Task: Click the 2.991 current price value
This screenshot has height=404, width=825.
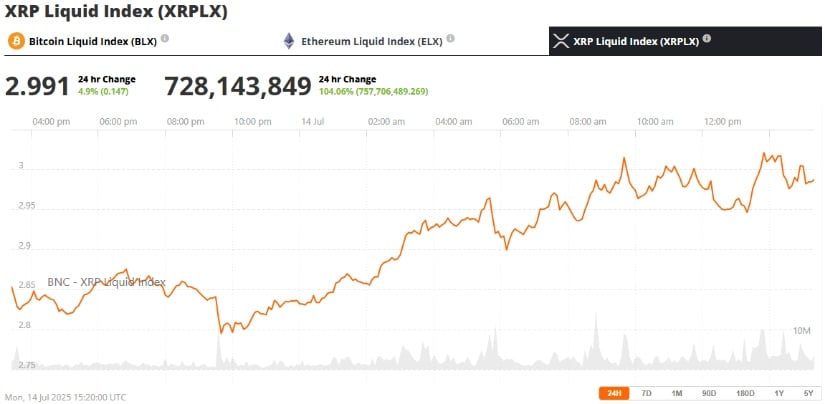Action: point(37,86)
